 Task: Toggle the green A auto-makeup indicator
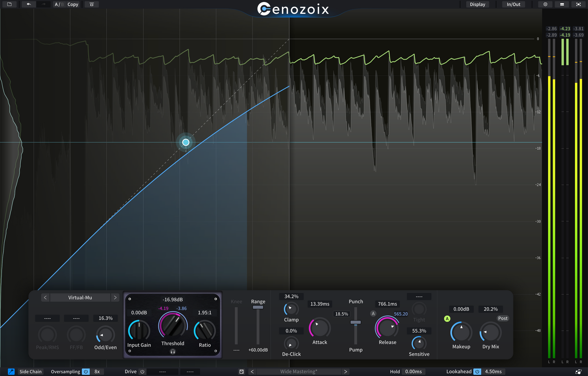(x=447, y=319)
